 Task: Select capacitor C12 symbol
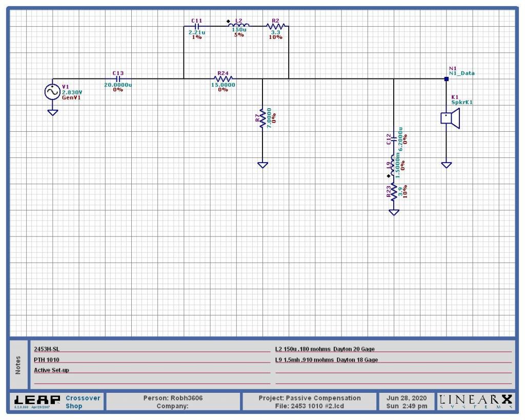pos(394,139)
